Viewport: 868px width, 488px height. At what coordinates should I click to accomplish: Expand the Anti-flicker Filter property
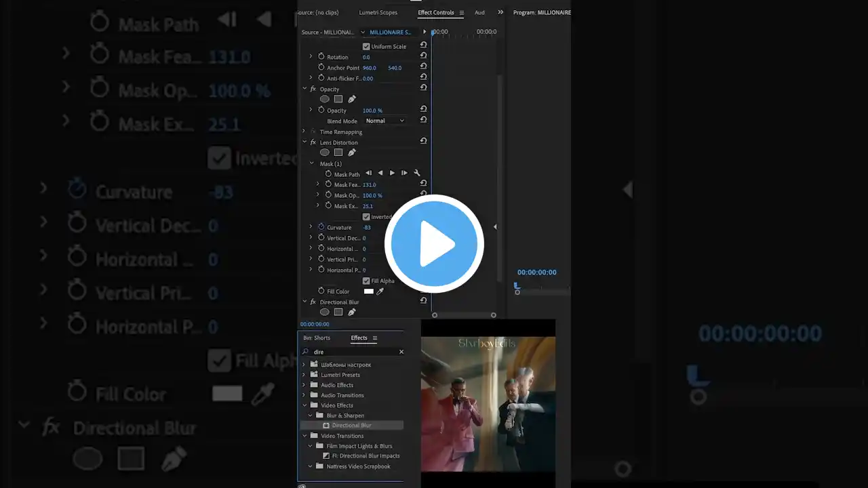pos(311,78)
